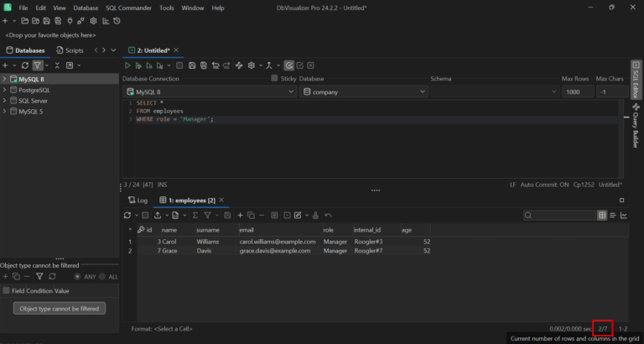644x344 pixels.
Task: Open the Database Connection dropdown showing MySQL 8
Action: pos(208,91)
